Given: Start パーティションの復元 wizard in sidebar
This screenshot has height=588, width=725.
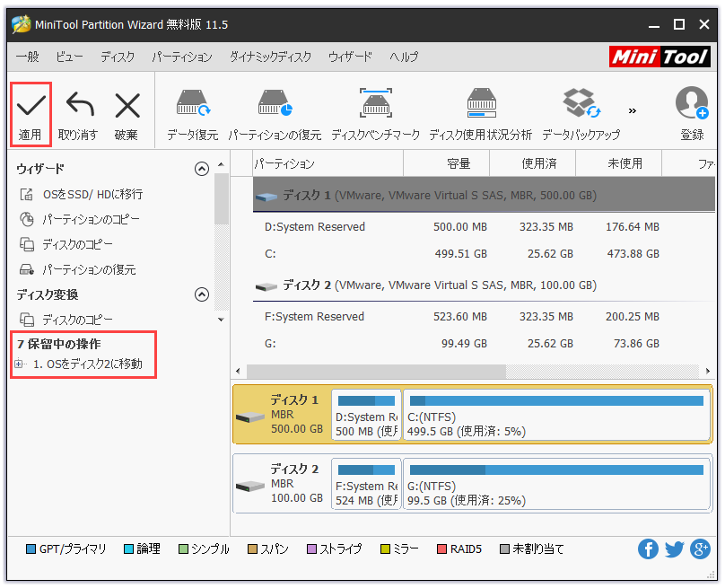Looking at the screenshot, I should (78, 269).
